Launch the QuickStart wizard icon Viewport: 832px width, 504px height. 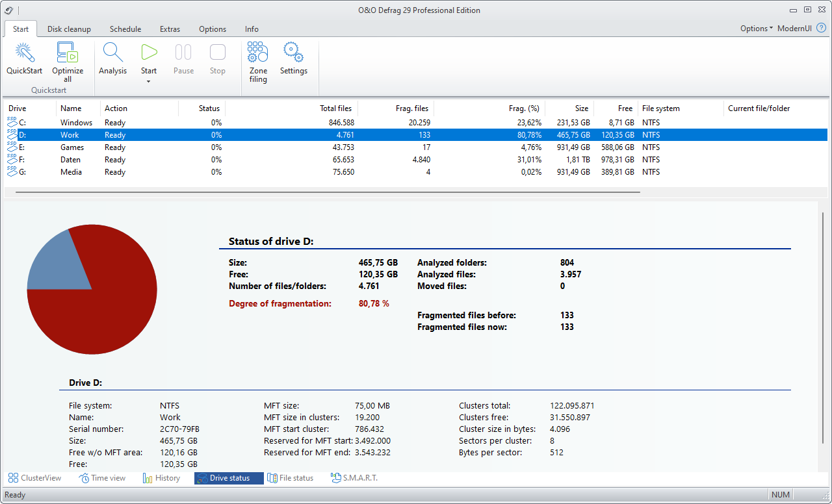pyautogui.click(x=25, y=53)
